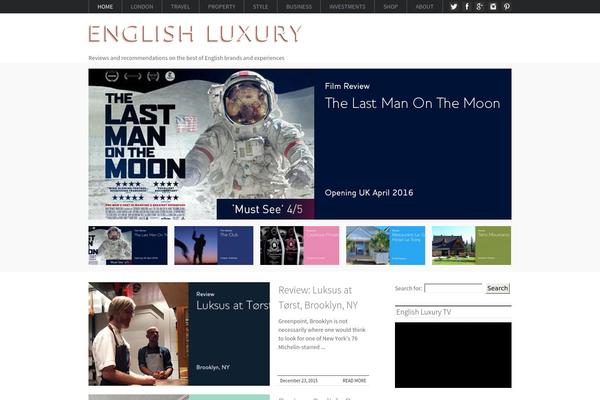Click READ MORE under Luksus review
600x400 pixels.
(x=354, y=380)
